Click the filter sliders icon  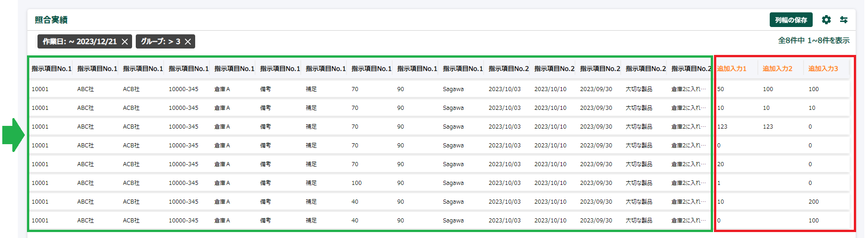point(844,20)
